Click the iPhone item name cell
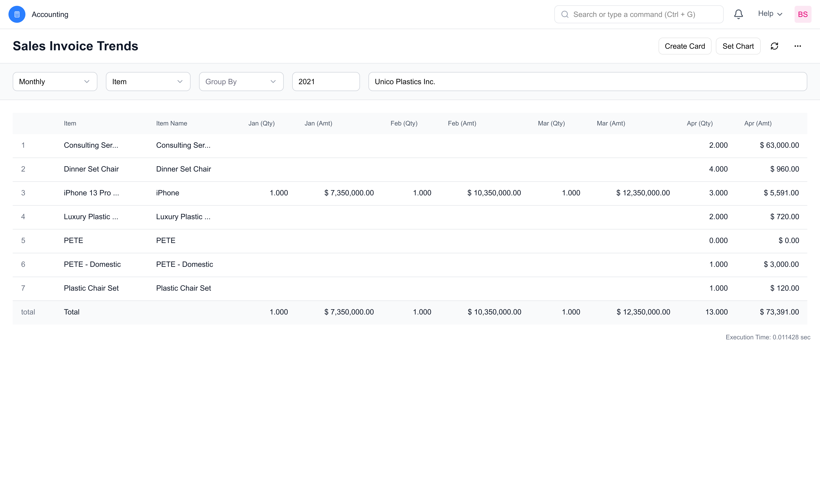 (x=168, y=193)
